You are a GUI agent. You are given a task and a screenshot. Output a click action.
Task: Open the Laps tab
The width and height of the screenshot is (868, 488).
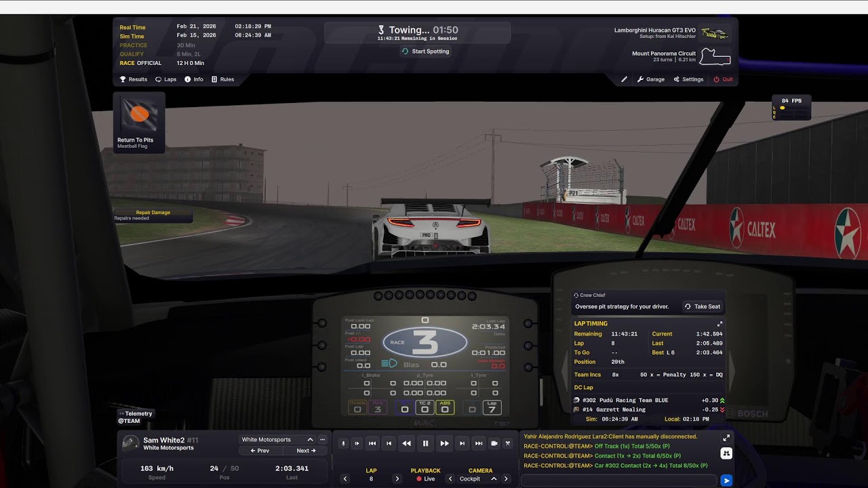(165, 79)
